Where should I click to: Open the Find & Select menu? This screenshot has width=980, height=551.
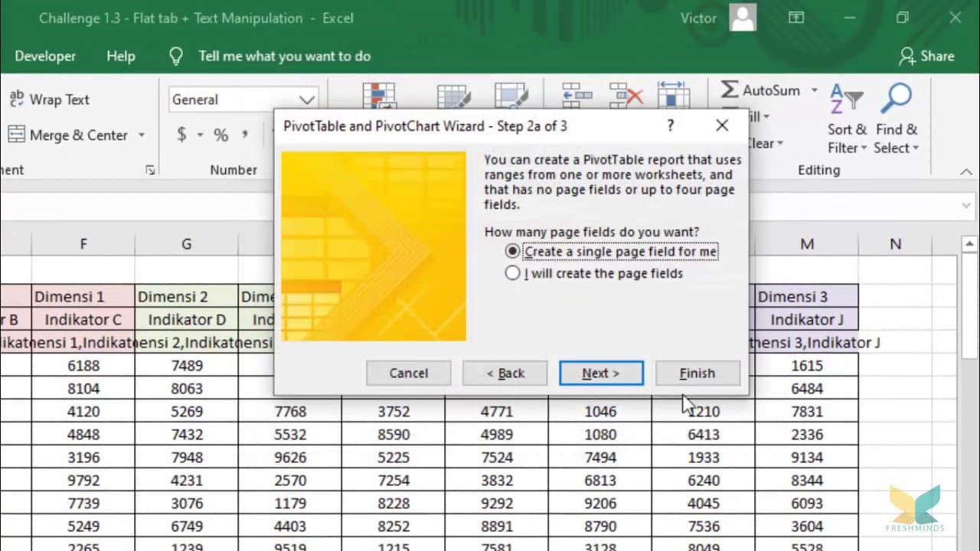tap(897, 119)
